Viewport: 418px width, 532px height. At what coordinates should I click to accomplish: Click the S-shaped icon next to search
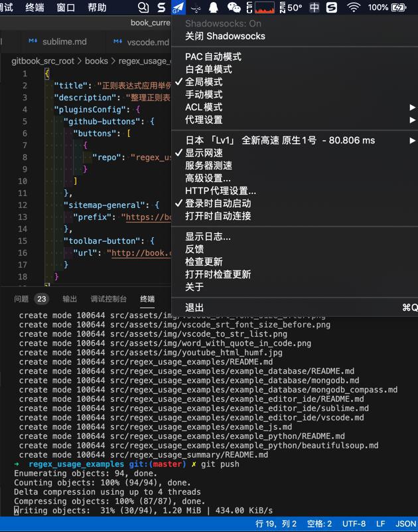162,7
